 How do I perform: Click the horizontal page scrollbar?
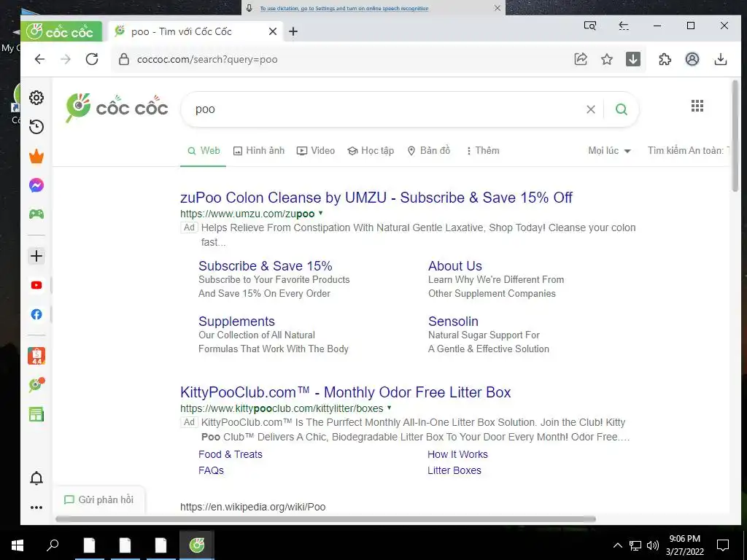tap(325, 518)
